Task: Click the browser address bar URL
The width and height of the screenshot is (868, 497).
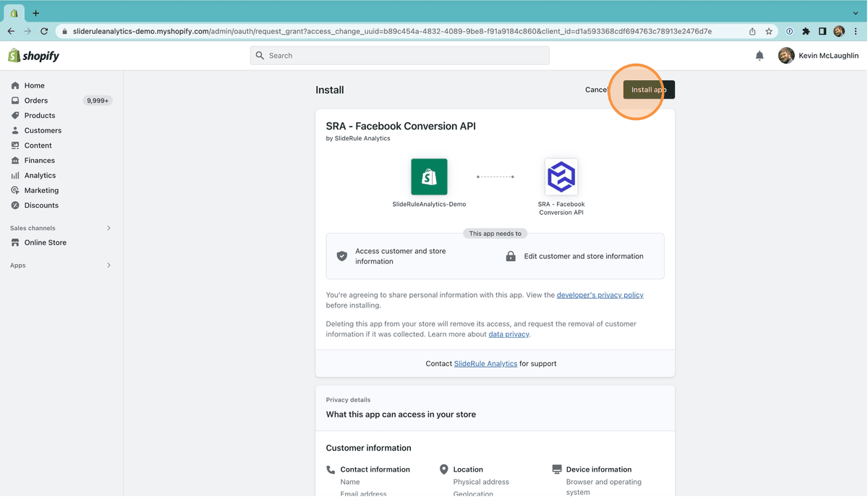Action: coord(392,31)
